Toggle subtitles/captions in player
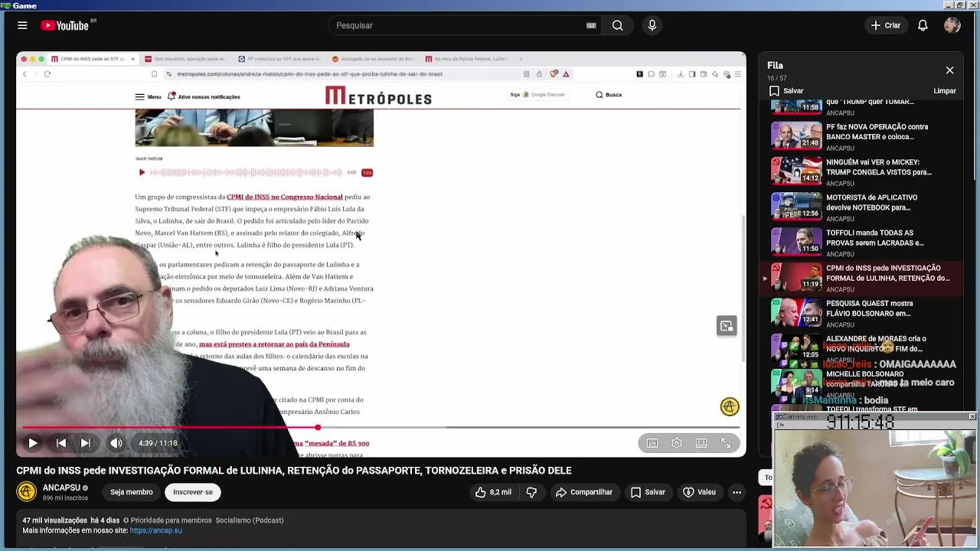This screenshot has width=980, height=551. coord(652,443)
